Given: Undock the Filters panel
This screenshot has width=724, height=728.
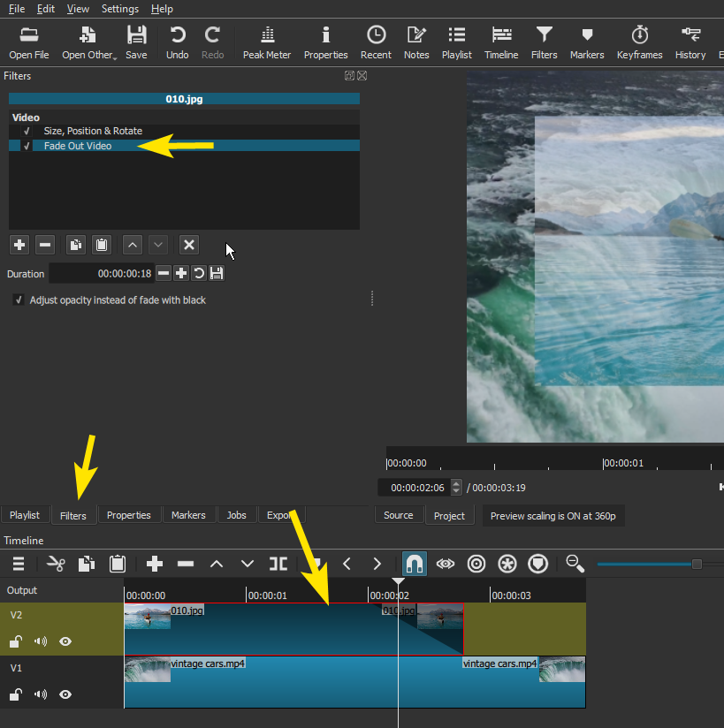Looking at the screenshot, I should 349,75.
